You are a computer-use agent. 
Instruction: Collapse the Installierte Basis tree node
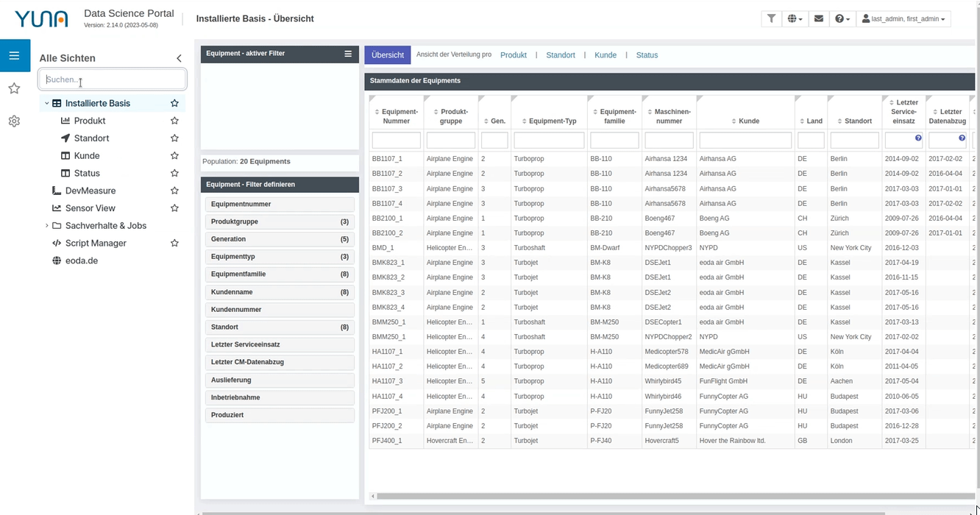(x=46, y=103)
